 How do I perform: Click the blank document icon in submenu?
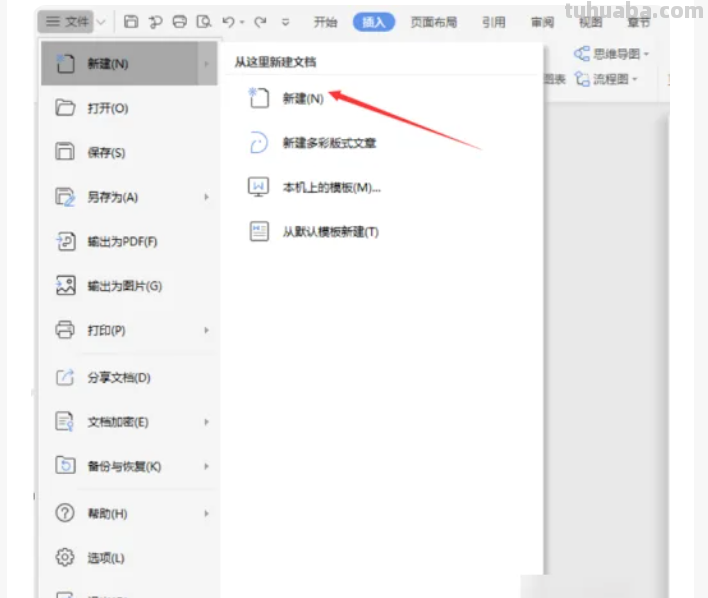coord(259,98)
